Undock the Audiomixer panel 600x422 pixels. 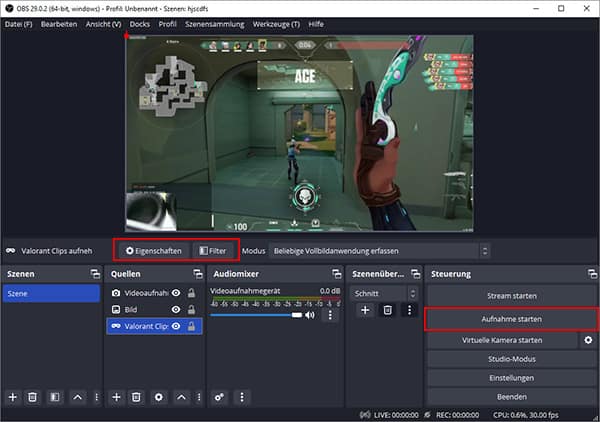pyautogui.click(x=337, y=274)
